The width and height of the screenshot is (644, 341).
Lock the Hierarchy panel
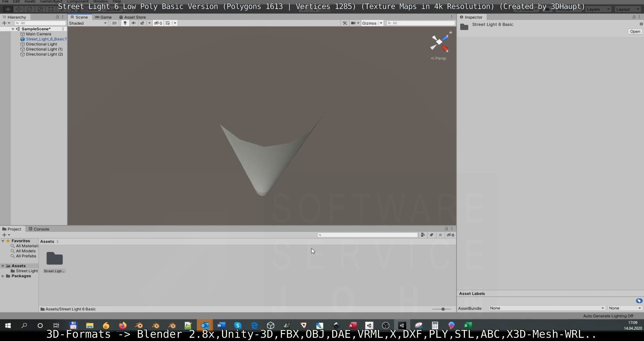[57, 17]
